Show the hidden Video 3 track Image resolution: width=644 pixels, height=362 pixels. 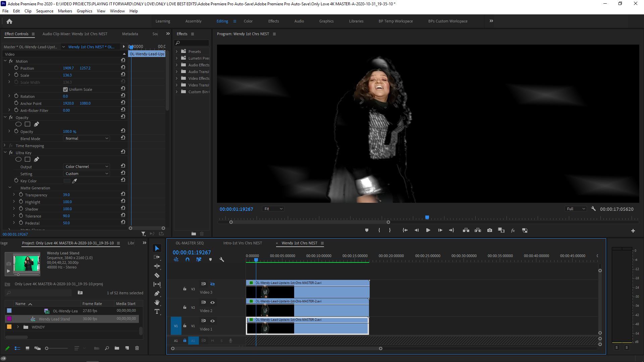click(213, 284)
